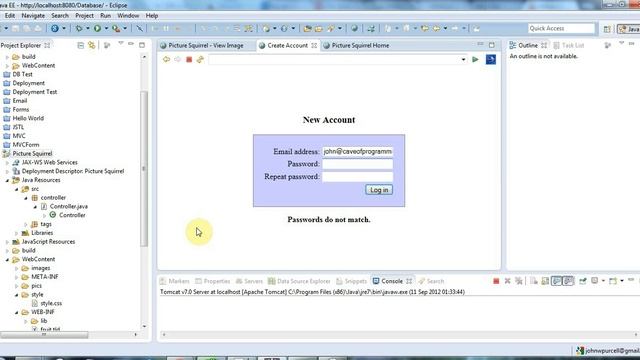Collapse all in Project Explorer
Screen dimensions: 640x360
pyautogui.click(x=80, y=45)
